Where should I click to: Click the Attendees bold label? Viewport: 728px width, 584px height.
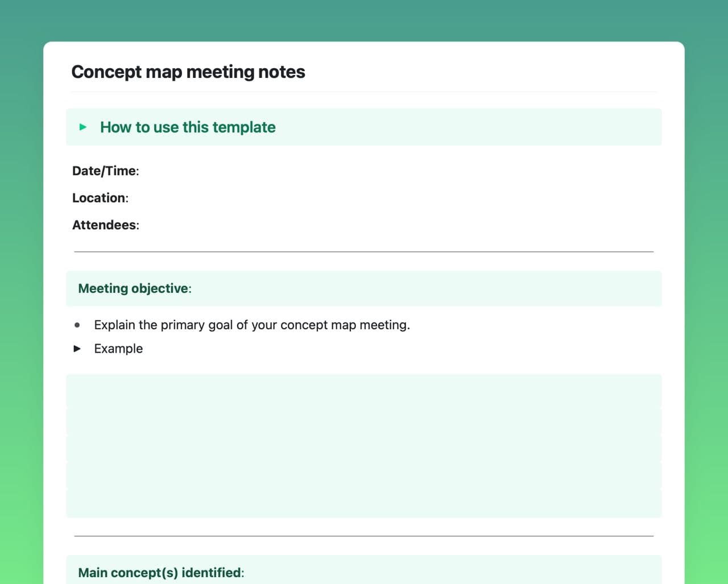pos(104,225)
